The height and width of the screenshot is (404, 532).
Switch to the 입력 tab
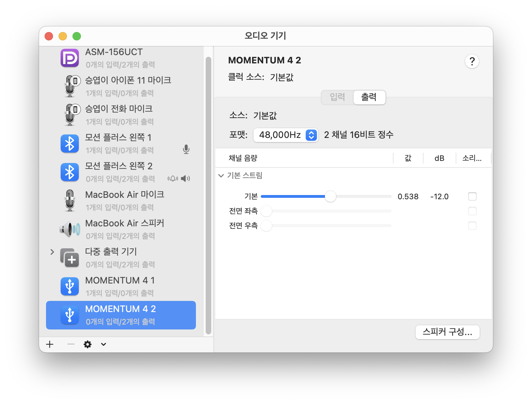point(337,97)
